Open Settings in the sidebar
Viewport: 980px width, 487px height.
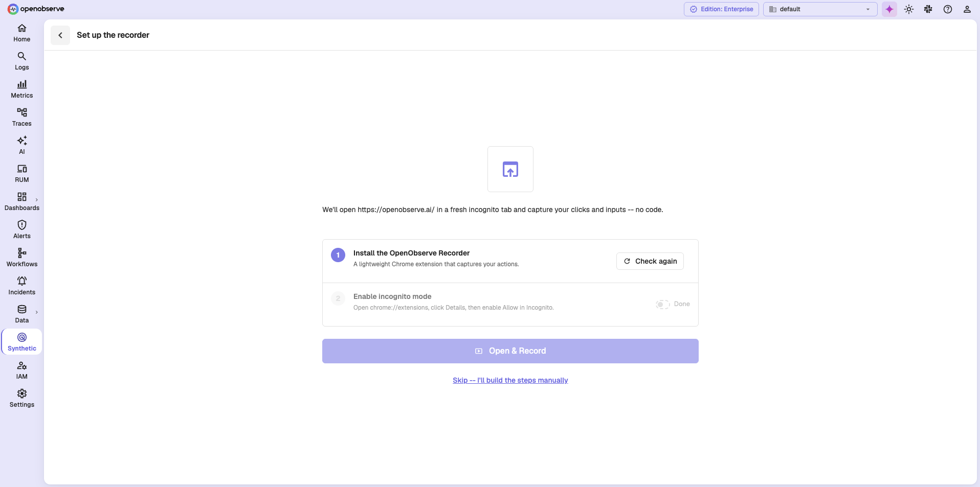click(x=22, y=399)
